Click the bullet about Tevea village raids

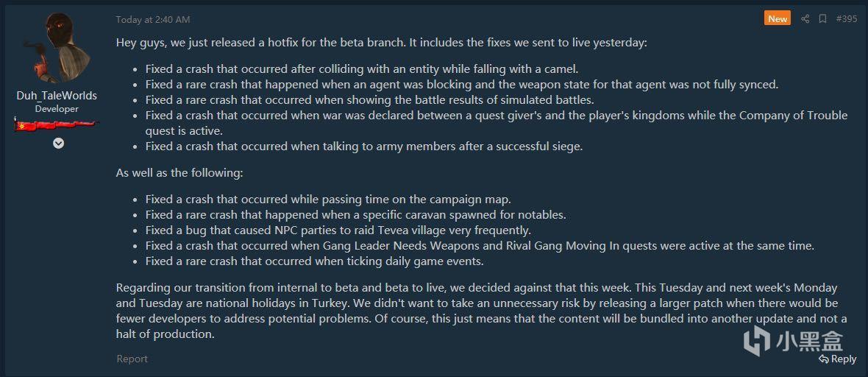338,230
